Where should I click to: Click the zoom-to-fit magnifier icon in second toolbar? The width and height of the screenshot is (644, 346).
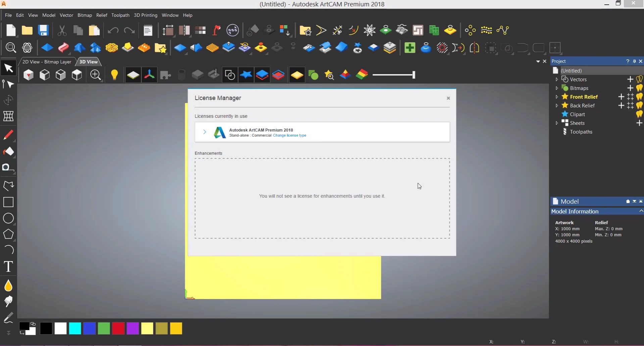(11, 48)
